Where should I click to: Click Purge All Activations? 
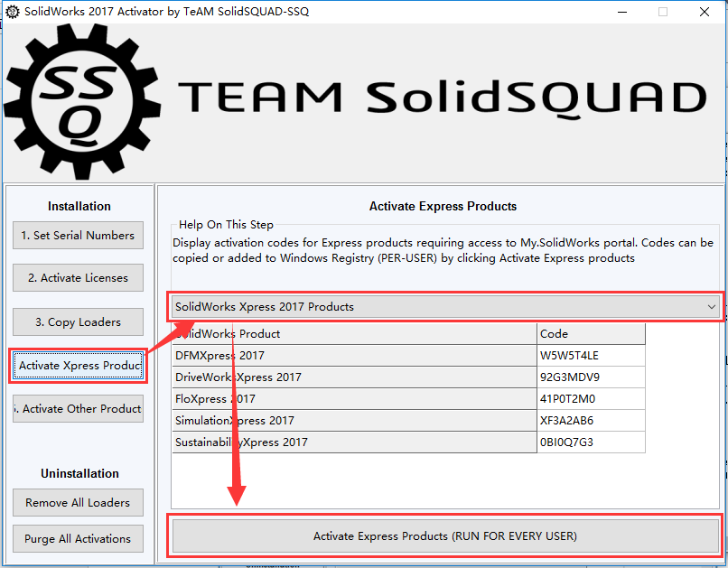tap(78, 539)
